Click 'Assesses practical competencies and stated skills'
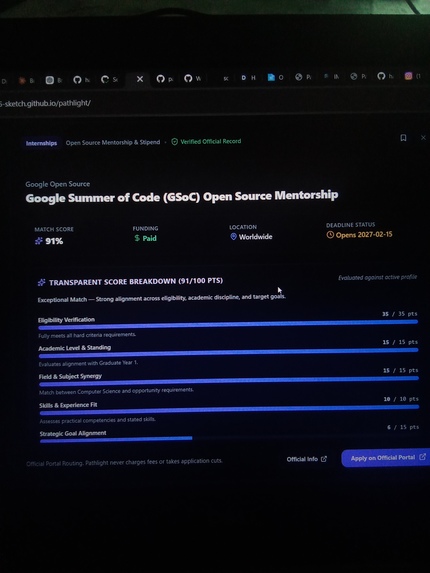 click(x=98, y=420)
